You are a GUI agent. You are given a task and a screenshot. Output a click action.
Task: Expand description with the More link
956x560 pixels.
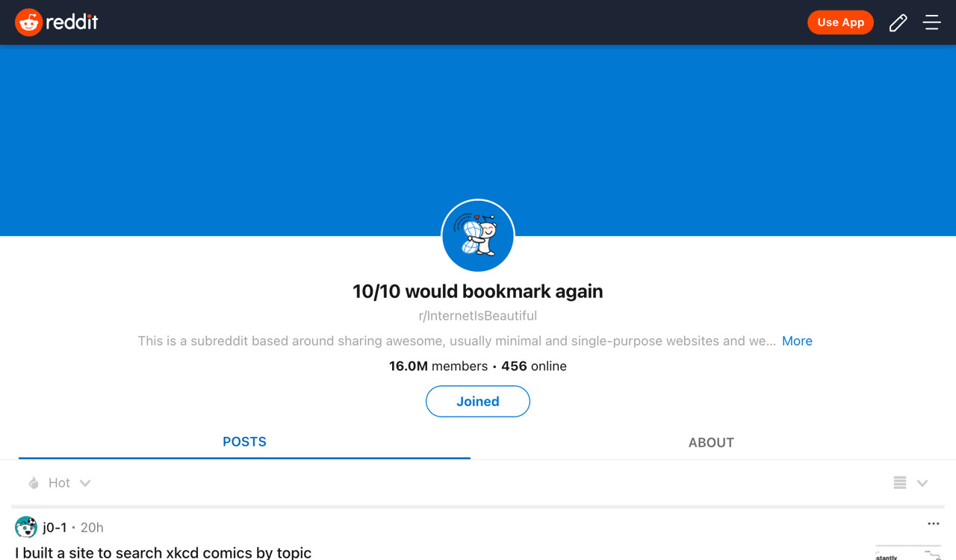(x=797, y=341)
